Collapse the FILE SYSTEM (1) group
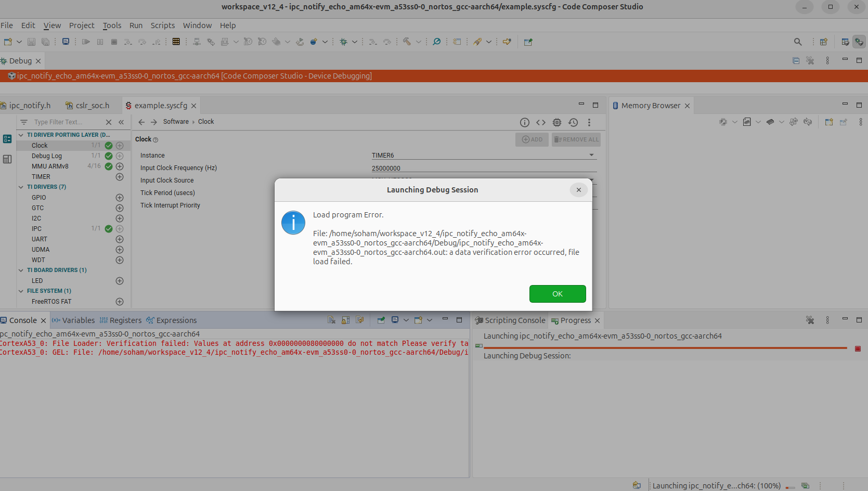 click(21, 291)
